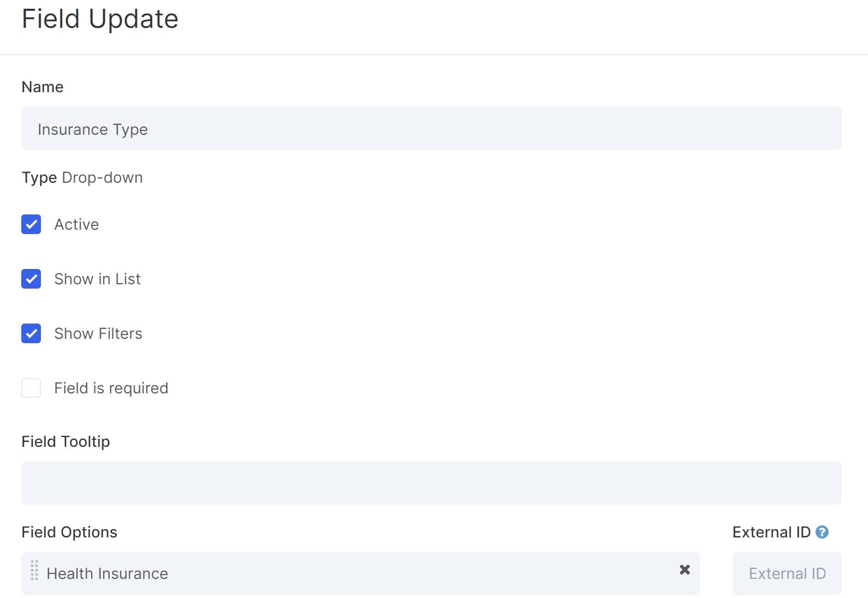
Task: Edit the Health Insurance option text
Action: (360, 573)
